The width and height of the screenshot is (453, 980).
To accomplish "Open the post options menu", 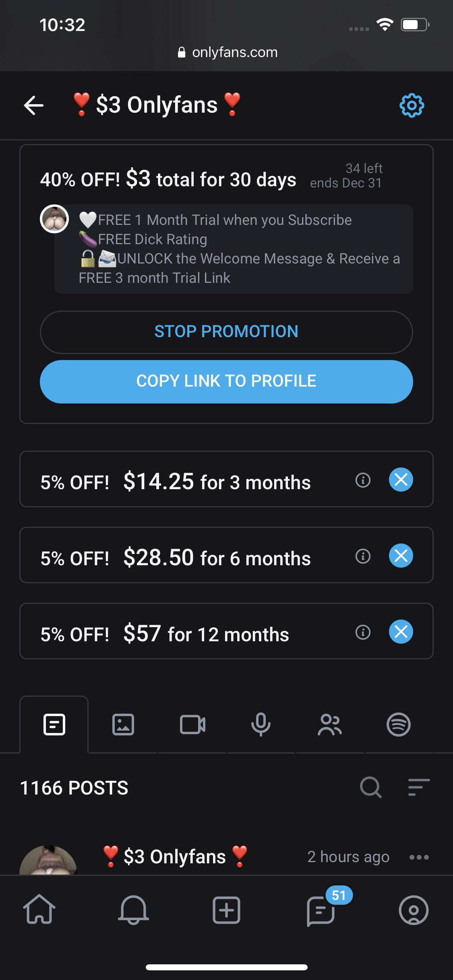I will point(419,856).
